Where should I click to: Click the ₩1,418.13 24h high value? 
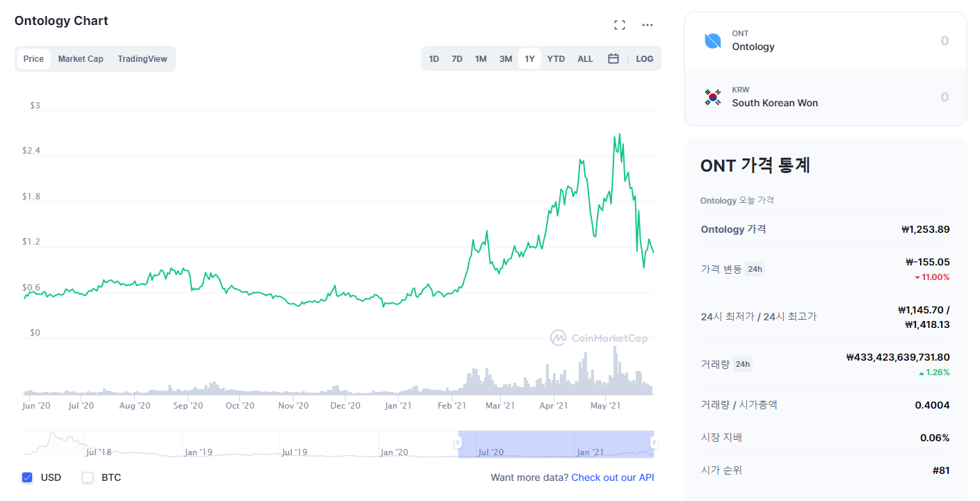(x=927, y=325)
